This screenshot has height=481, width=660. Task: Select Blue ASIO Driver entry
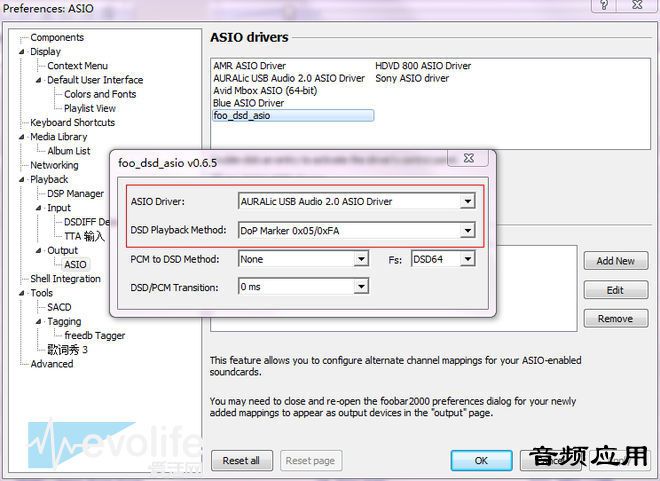[x=248, y=103]
